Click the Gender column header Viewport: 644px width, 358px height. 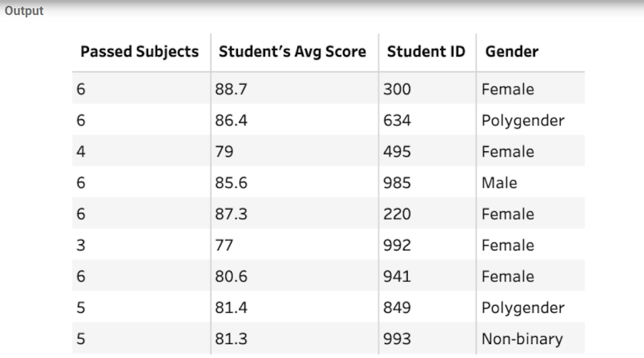point(512,52)
